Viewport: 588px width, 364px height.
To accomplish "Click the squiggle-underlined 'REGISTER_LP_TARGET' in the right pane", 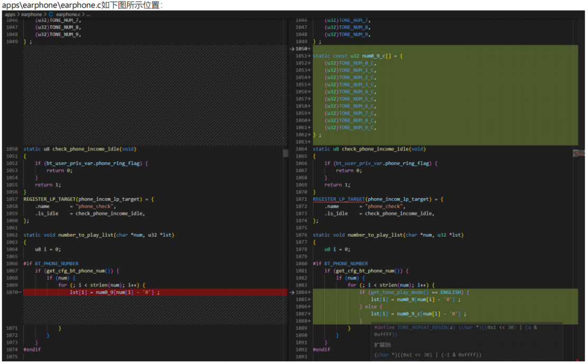I will tap(339, 199).
